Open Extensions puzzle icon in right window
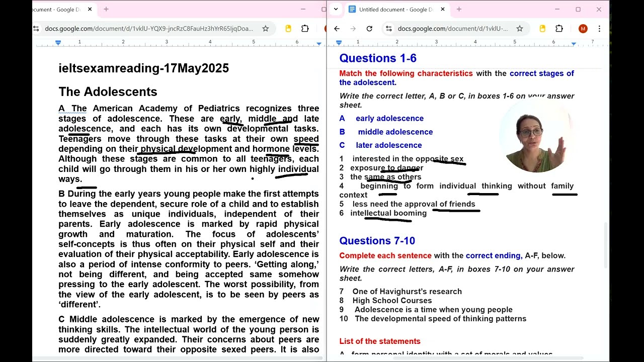644x362 pixels. point(559,29)
